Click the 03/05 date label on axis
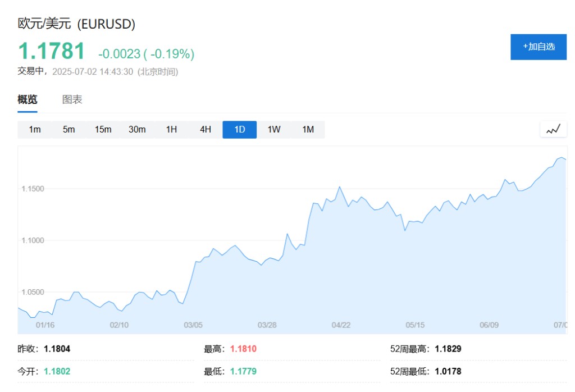The height and width of the screenshot is (392, 575). coord(193,325)
